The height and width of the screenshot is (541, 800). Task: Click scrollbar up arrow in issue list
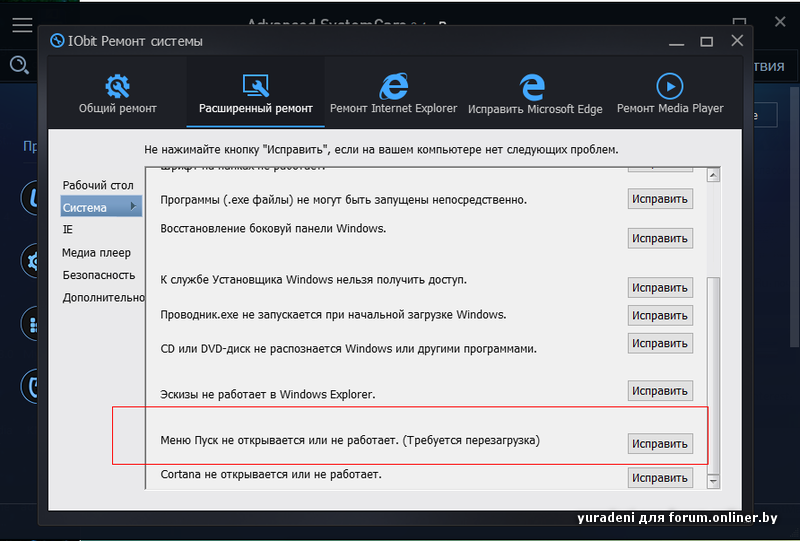713,175
